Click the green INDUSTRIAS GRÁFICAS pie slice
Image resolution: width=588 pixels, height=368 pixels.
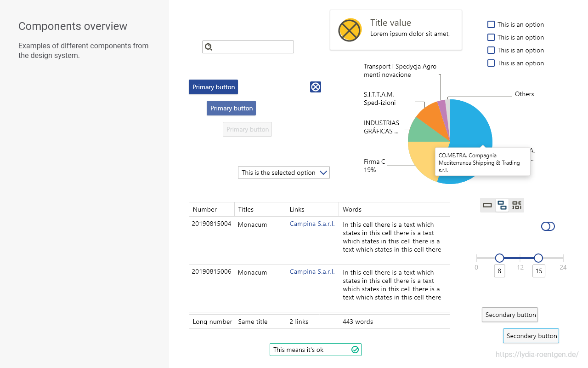[x=423, y=132]
